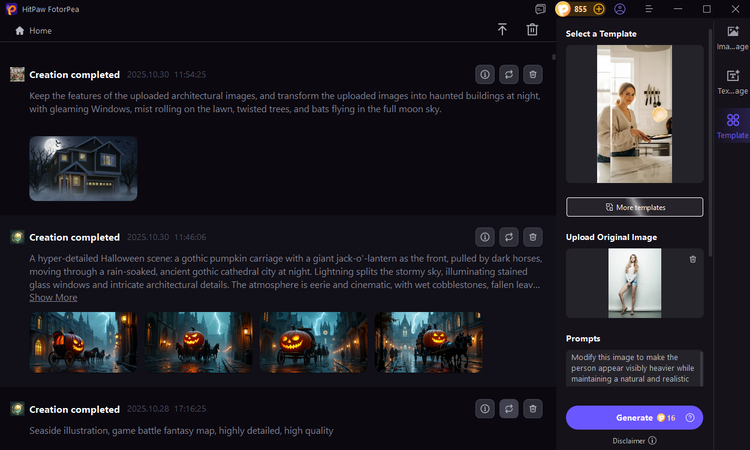
Task: Click Show More to expand the prompt
Action: [x=53, y=297]
